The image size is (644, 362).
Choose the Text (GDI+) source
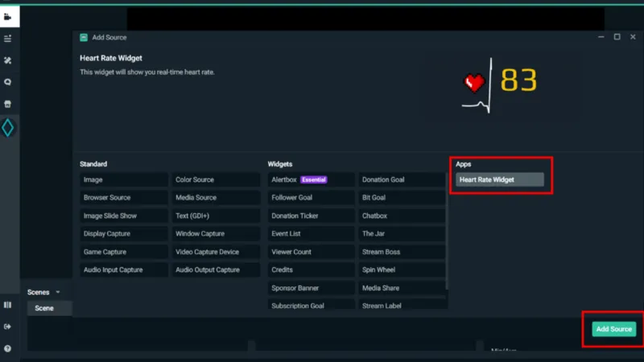(x=216, y=216)
